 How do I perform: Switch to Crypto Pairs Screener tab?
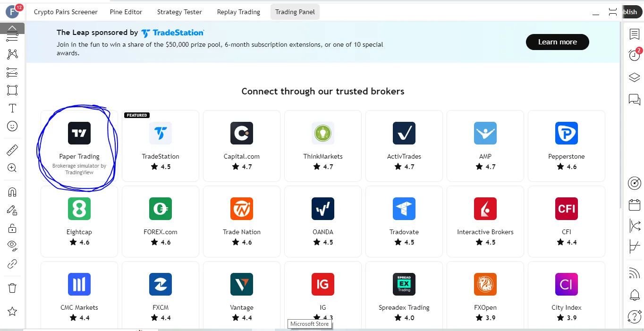[x=66, y=12]
